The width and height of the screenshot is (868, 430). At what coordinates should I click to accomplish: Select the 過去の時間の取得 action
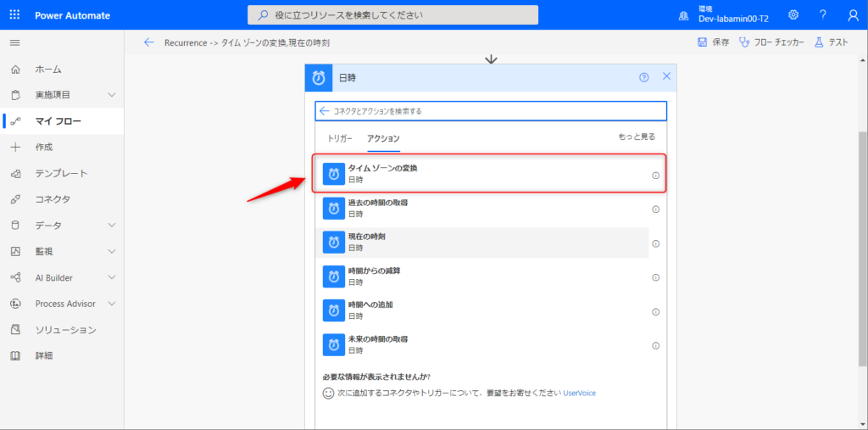coord(482,209)
